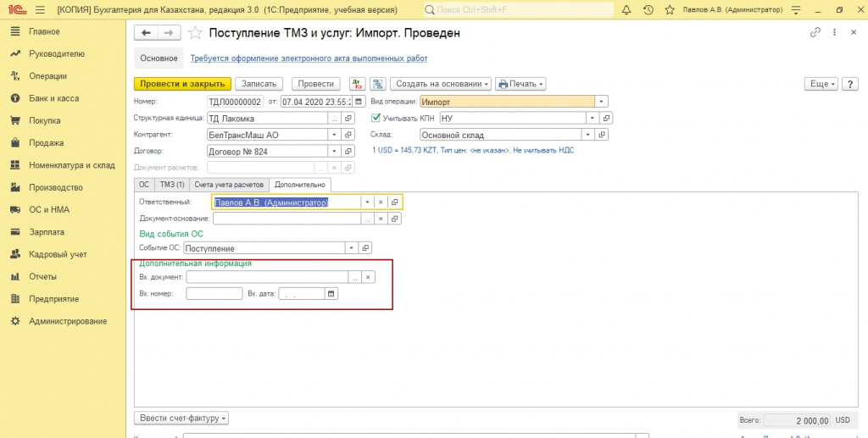Switch to the ТМЗ (1) tab
Screen dimensions: 868x438
coord(172,185)
